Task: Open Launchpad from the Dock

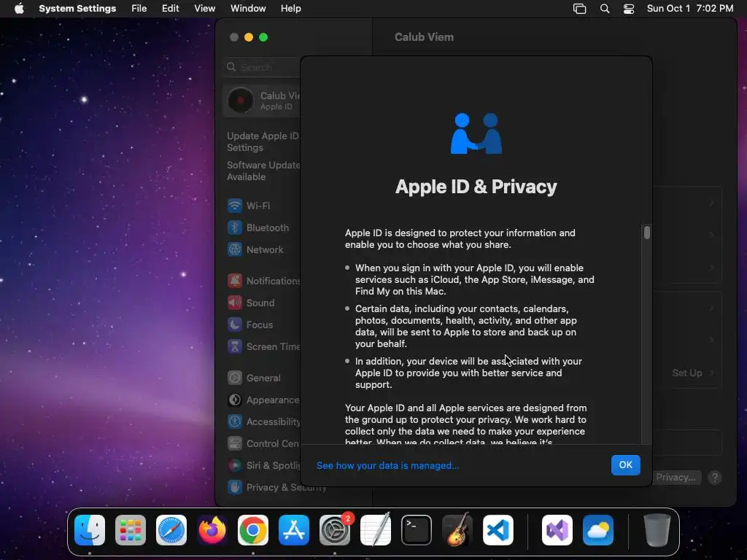Action: point(130,530)
